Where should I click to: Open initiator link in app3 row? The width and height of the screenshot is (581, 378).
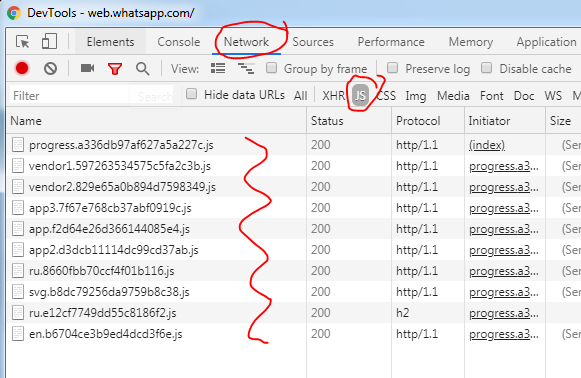click(504, 208)
